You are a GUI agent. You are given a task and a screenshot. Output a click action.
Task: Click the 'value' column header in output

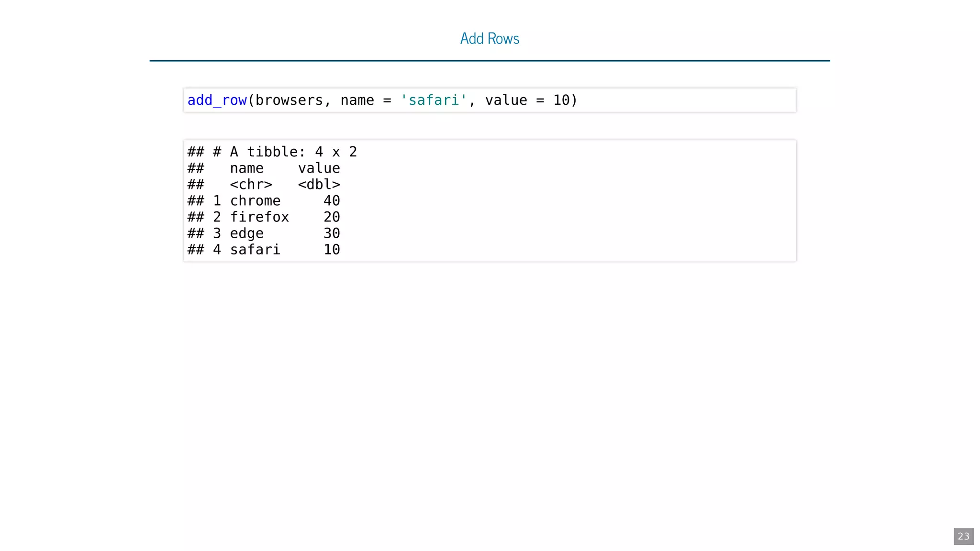319,168
